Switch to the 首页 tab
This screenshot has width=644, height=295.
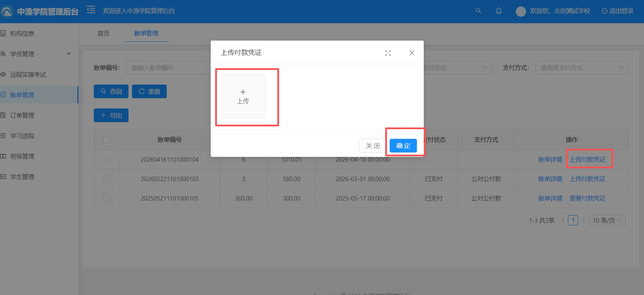tap(104, 33)
